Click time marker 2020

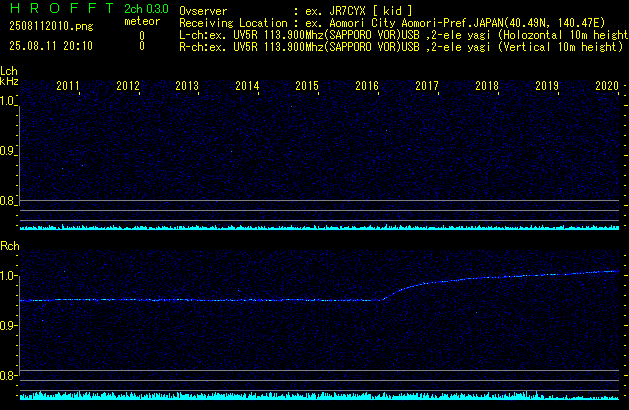[607, 86]
